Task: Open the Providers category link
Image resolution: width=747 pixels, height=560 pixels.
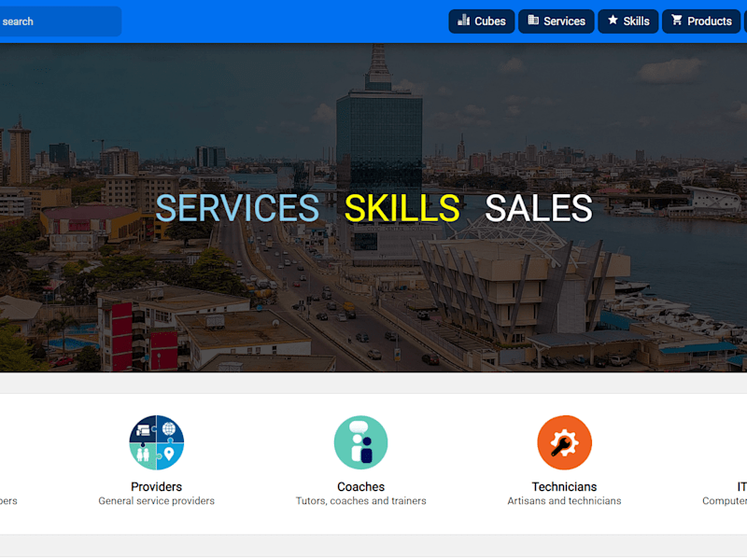Action: tap(156, 486)
